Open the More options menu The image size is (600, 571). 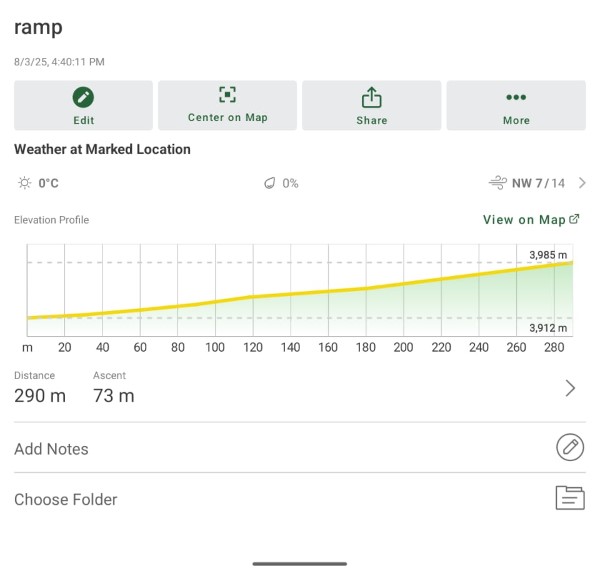click(516, 97)
